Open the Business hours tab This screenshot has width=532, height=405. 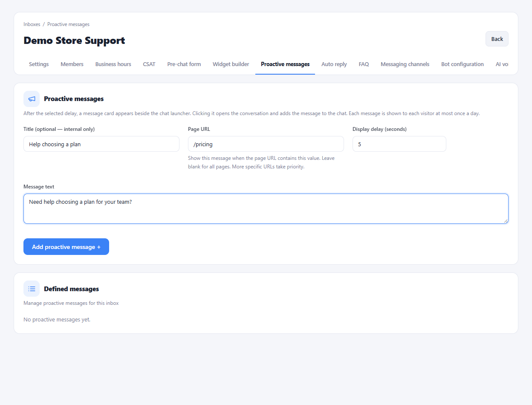113,64
